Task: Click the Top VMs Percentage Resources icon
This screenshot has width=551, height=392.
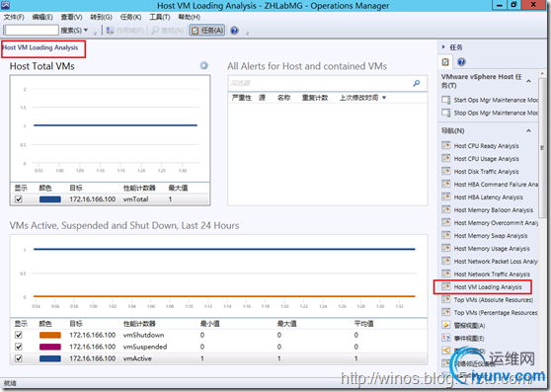Action: click(446, 312)
